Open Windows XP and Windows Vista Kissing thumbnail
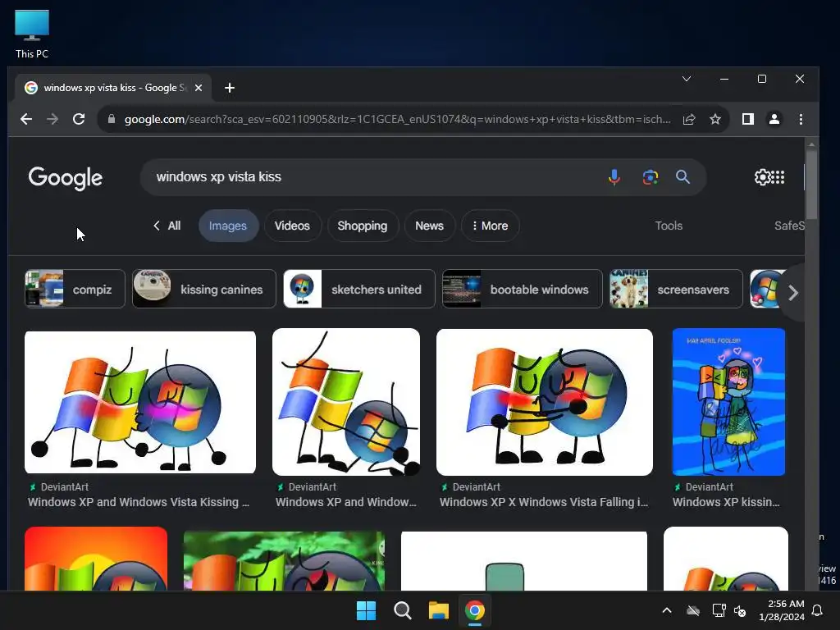This screenshot has width=840, height=630. (x=140, y=402)
